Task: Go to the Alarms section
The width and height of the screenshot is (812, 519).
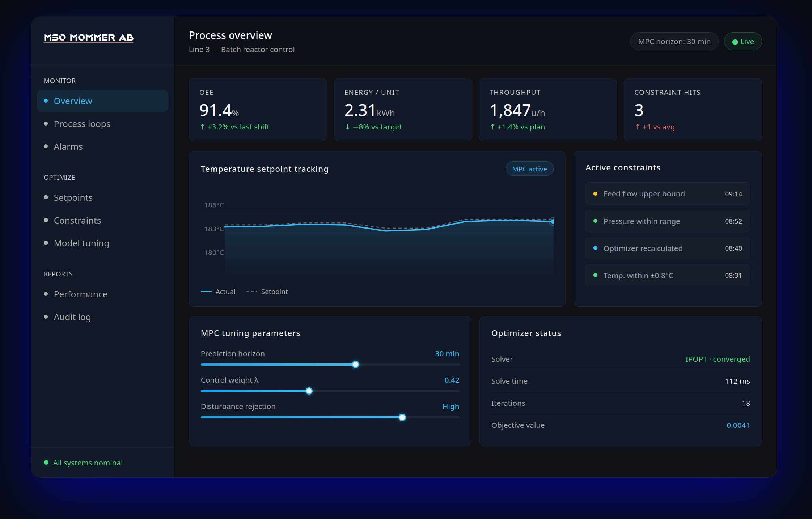Action: pyautogui.click(x=68, y=146)
